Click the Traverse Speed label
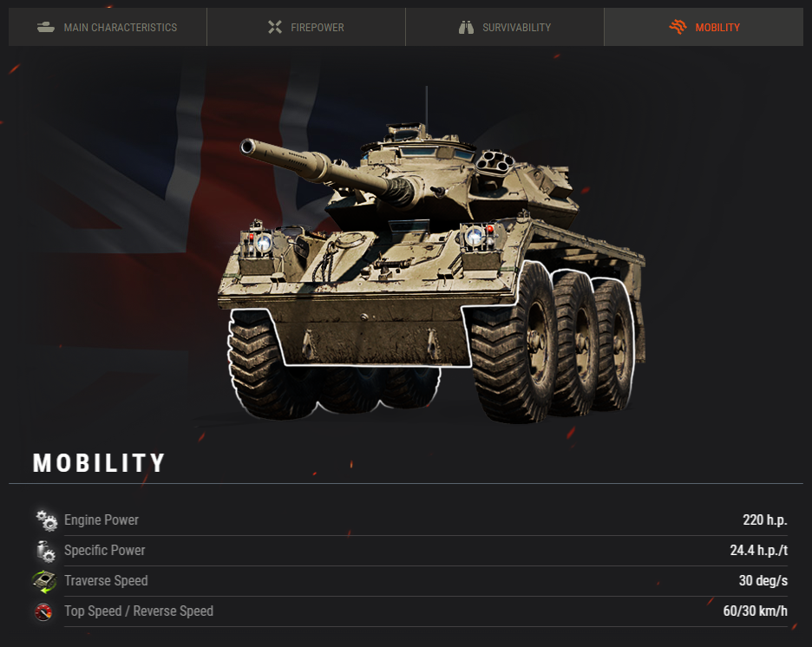 click(106, 581)
